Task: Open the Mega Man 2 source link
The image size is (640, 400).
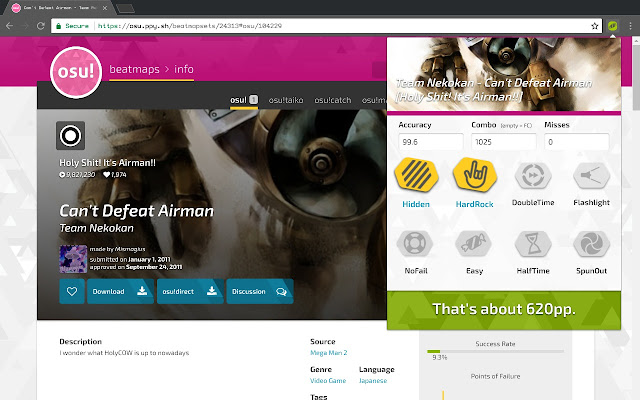Action: point(329,353)
